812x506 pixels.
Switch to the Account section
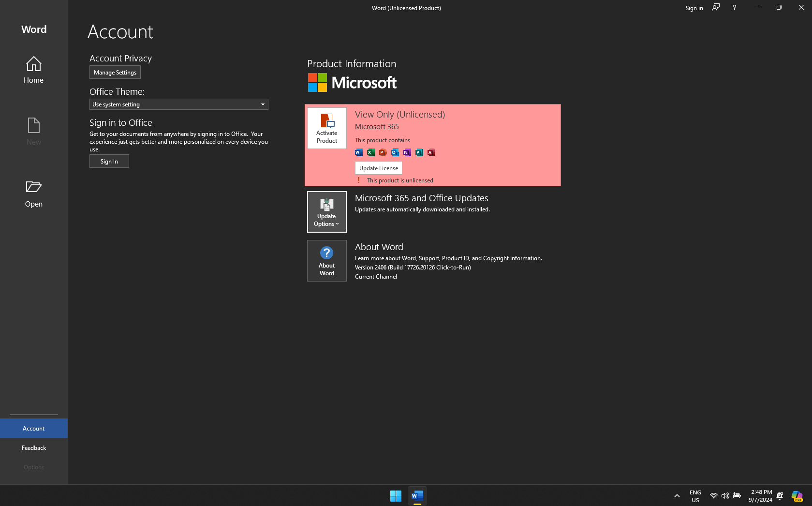pos(33,428)
